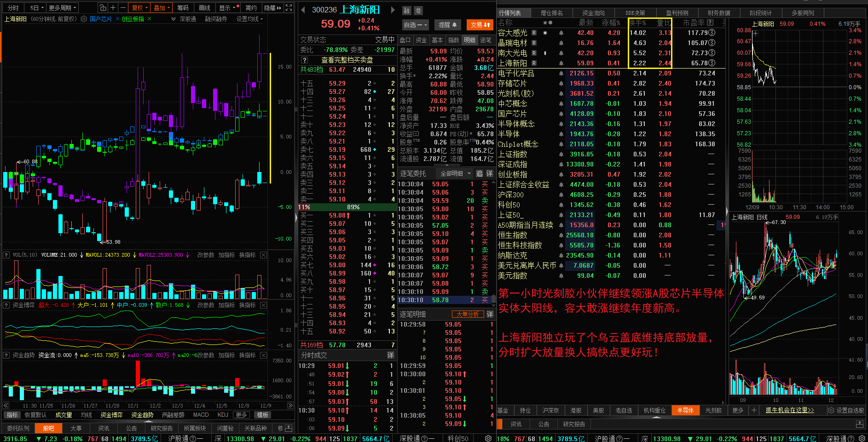Open 设置均线 dropdown
Image resolution: width=868 pixels, height=442 pixels.
point(249,19)
